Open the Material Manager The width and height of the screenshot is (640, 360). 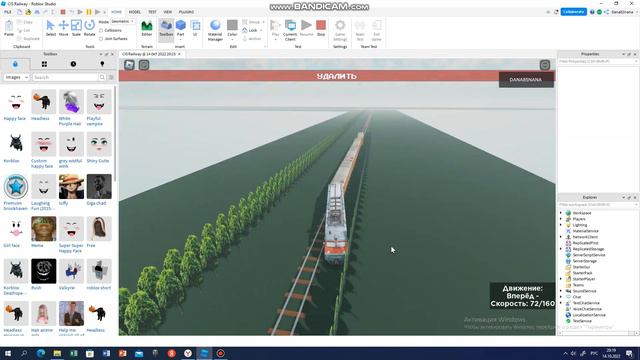[x=215, y=30]
